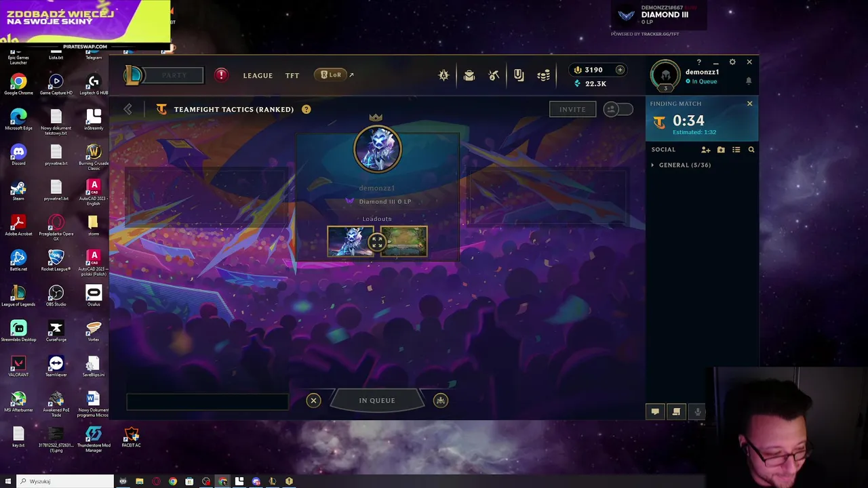Open the social list options icon
Screen dimensions: 868x488
point(736,150)
